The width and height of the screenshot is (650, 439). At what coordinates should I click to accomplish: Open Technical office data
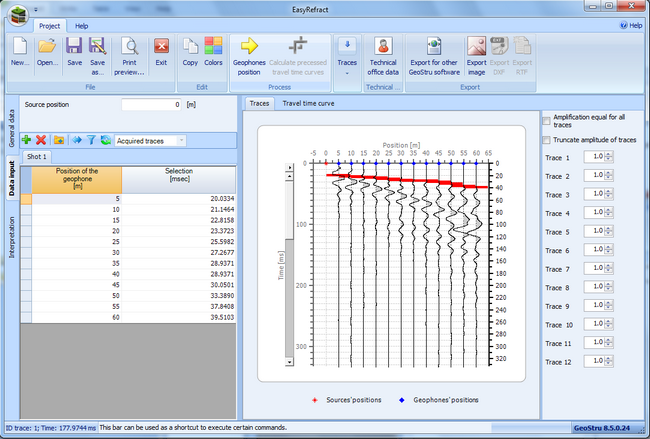(383, 56)
